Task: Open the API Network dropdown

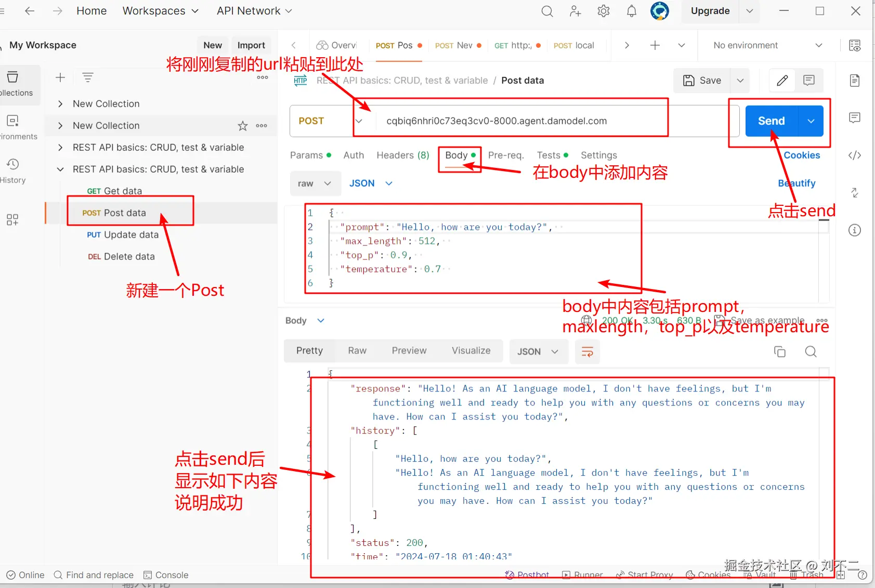Action: (x=254, y=11)
